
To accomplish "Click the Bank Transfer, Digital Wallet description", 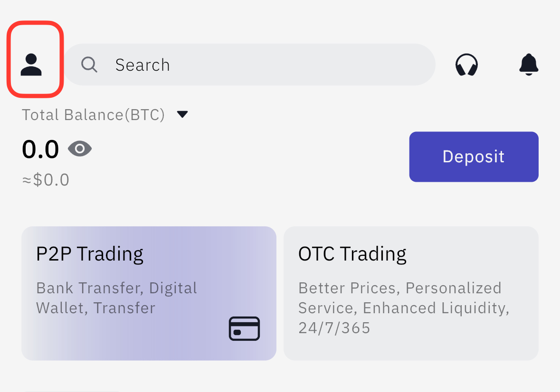I will click(x=116, y=298).
